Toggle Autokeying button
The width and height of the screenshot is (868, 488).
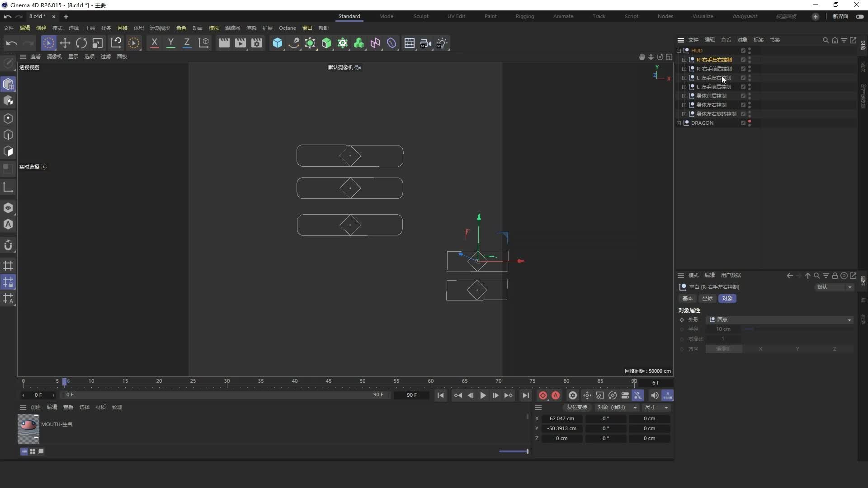point(556,396)
